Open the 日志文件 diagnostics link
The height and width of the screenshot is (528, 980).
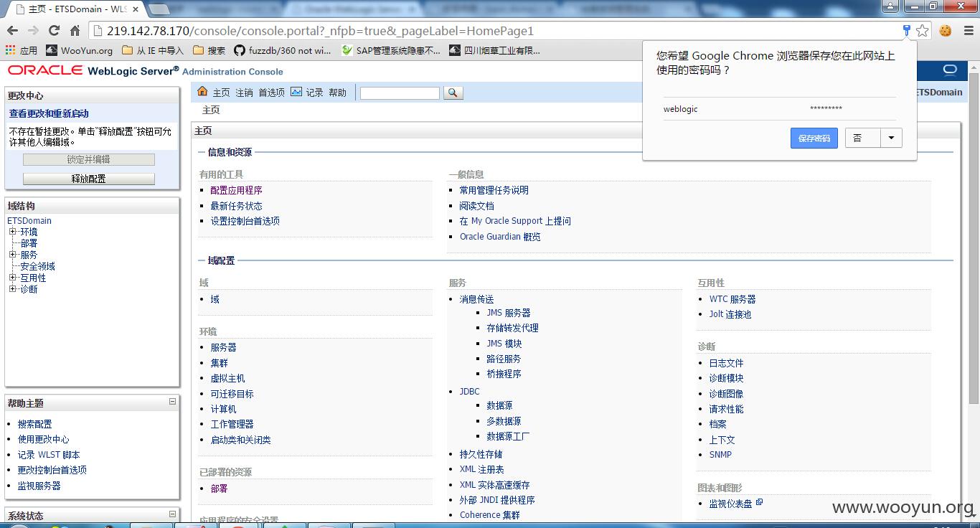pos(726,363)
